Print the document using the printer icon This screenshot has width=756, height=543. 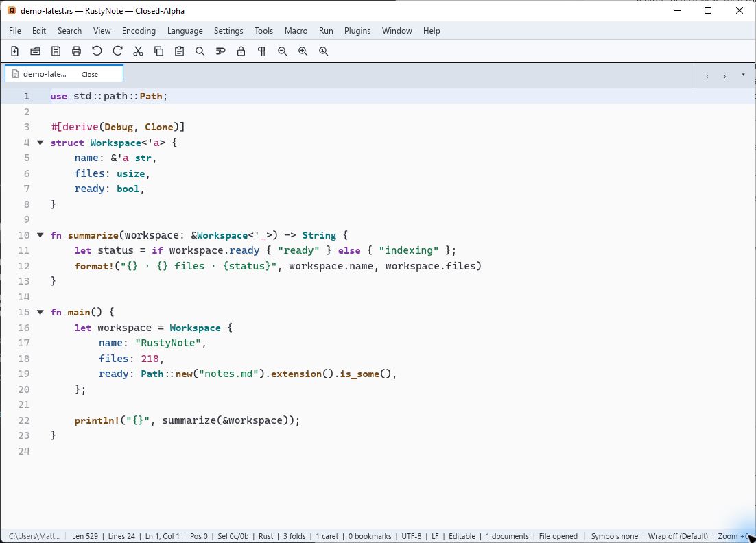point(76,51)
